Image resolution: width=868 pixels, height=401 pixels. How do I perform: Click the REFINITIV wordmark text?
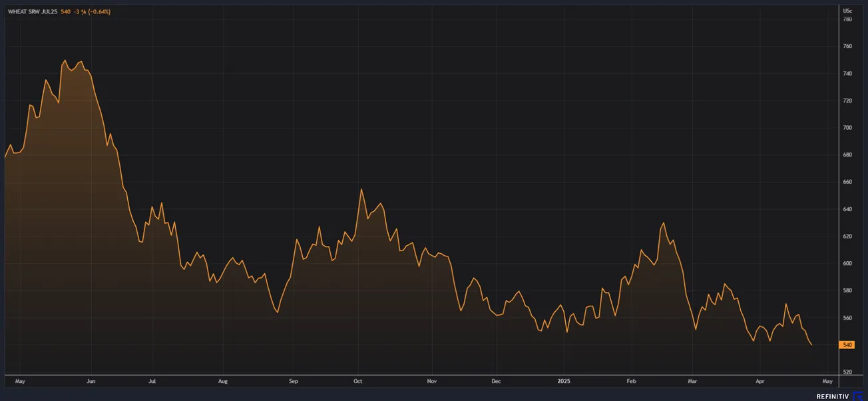pos(834,396)
